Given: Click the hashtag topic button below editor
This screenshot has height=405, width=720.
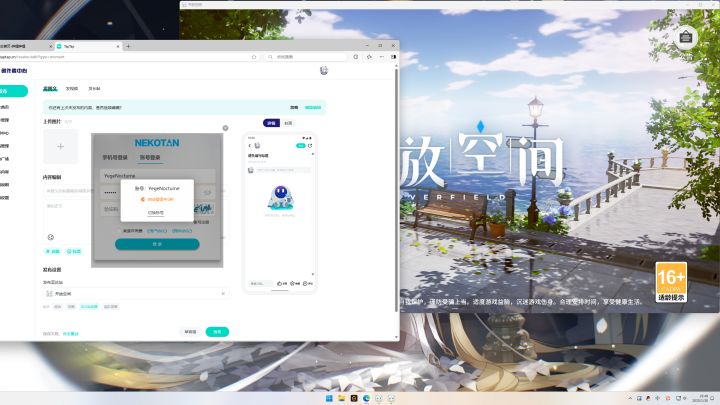Looking at the screenshot, I should [x=53, y=251].
